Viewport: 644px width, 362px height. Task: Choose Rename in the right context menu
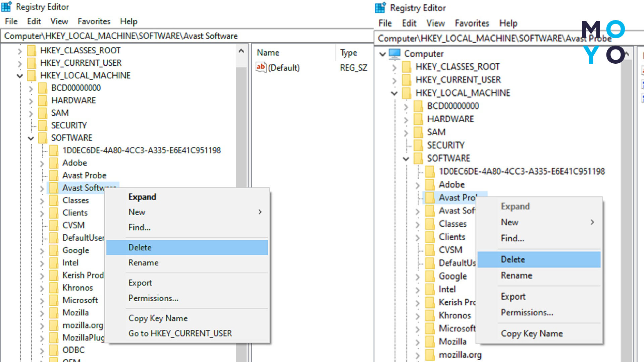[x=516, y=276]
